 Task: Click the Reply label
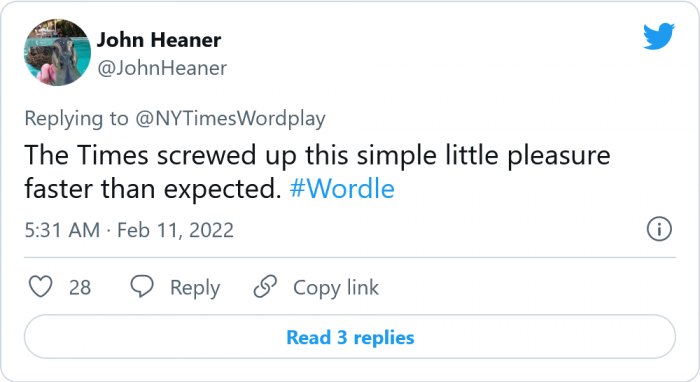point(195,288)
